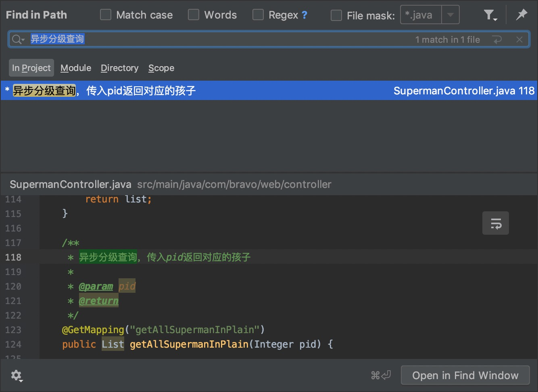
Task: Open the settings gear menu
Action: click(x=17, y=375)
